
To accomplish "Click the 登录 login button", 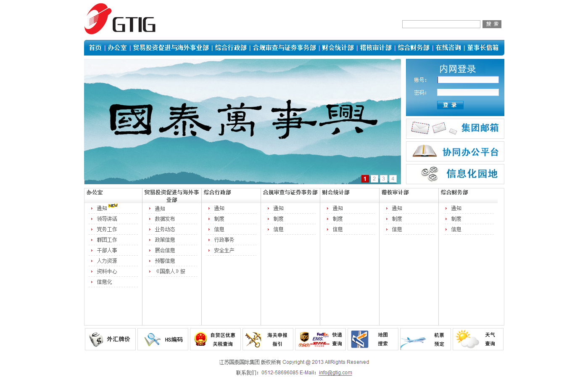I will 450,105.
